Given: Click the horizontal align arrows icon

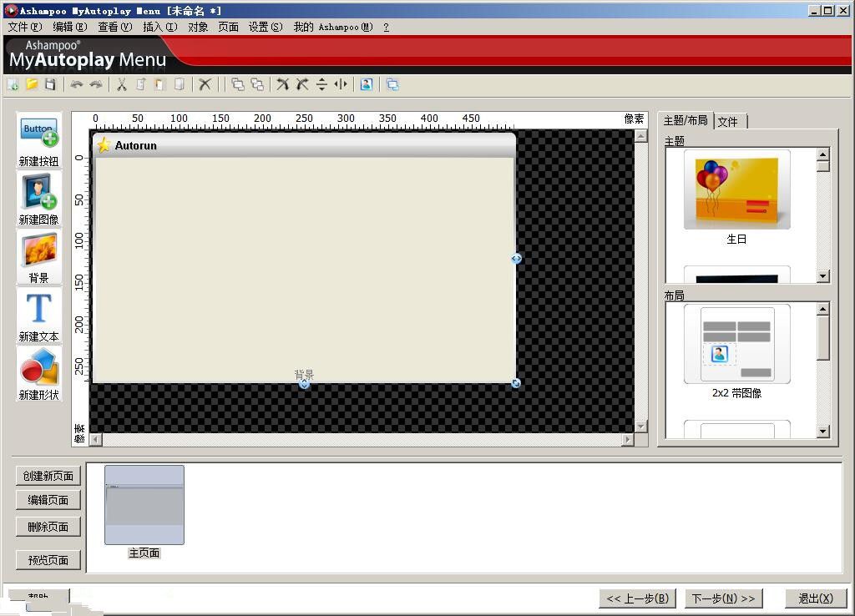Looking at the screenshot, I should click(x=341, y=84).
